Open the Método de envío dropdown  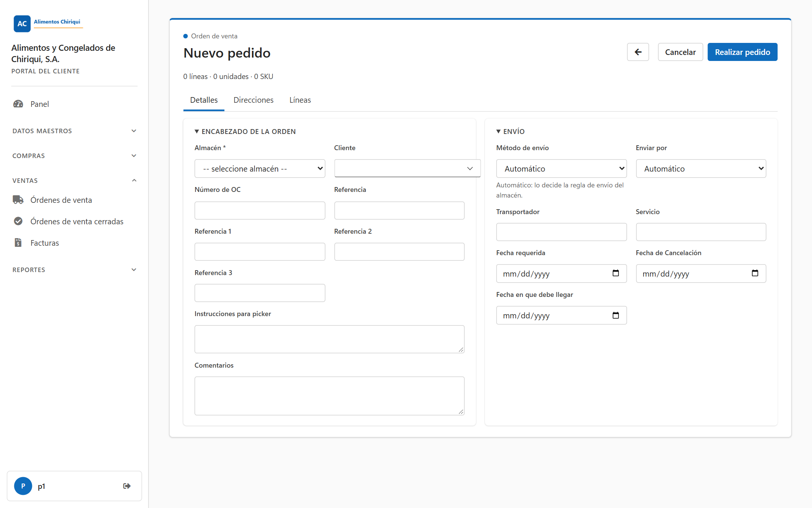coord(561,169)
